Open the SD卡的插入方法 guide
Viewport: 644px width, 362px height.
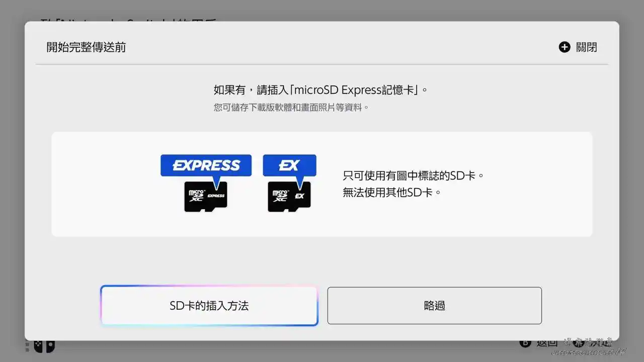click(209, 306)
